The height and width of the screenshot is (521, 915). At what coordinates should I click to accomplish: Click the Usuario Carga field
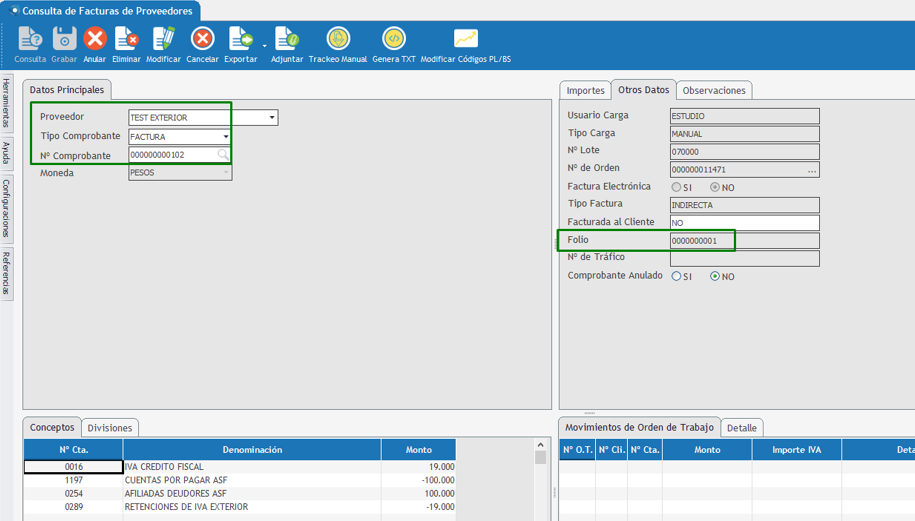[x=745, y=116]
